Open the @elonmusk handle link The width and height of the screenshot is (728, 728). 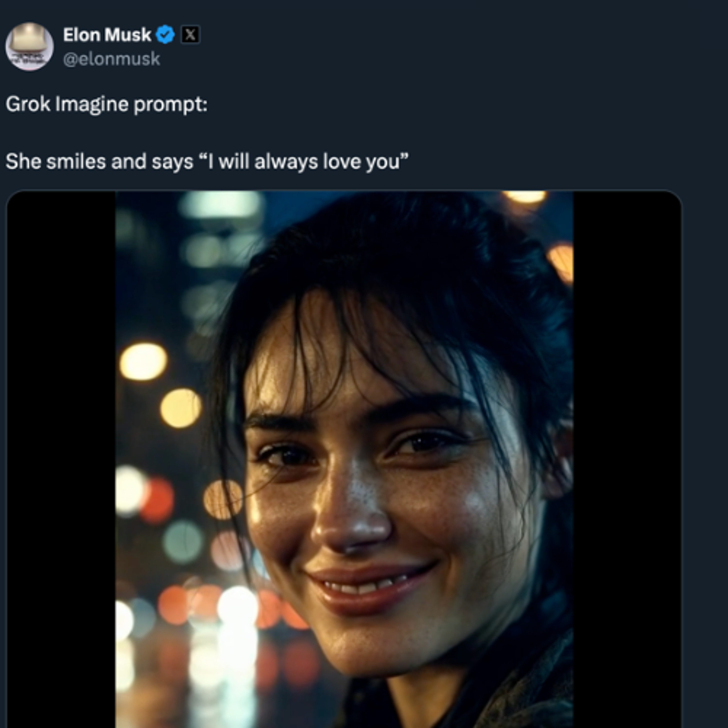112,59
